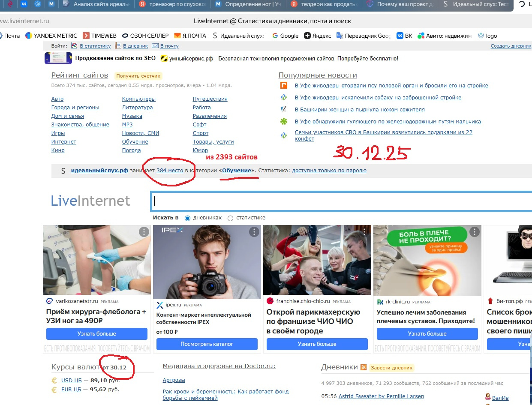Click the LiveInternet logo
Screen dimensions: 532x405
90,201
